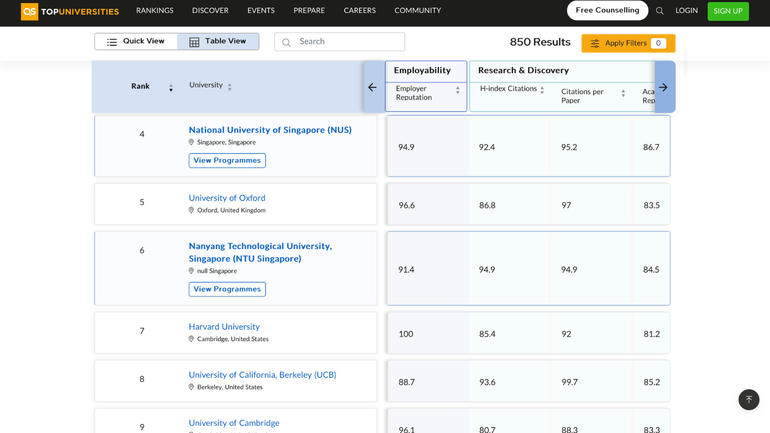Sort by University column arrows
Viewport: 770px width, 433px height.
pyautogui.click(x=230, y=87)
